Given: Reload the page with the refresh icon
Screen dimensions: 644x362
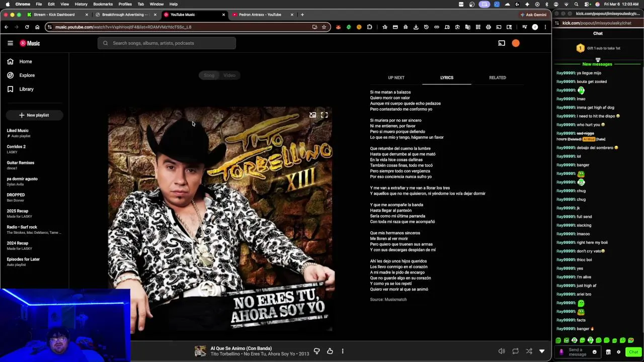Looking at the screenshot, I should point(27,27).
